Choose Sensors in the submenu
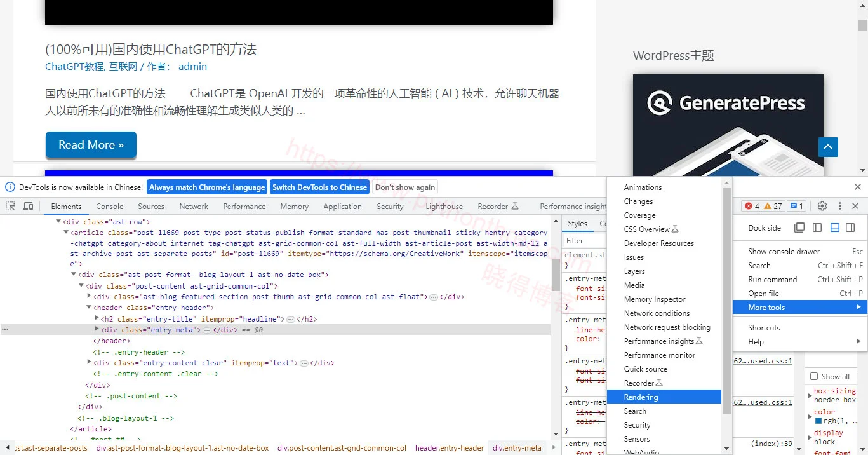 (x=664, y=439)
